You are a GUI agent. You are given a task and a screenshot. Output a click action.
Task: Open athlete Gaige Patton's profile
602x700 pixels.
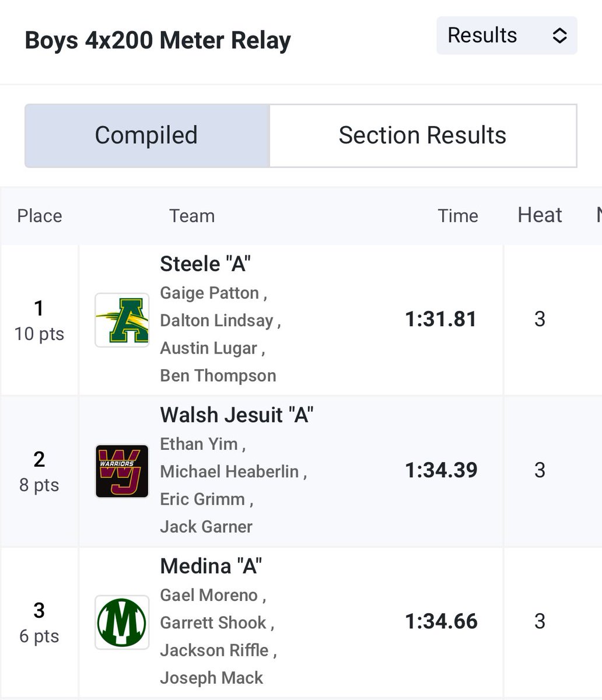coord(209,293)
